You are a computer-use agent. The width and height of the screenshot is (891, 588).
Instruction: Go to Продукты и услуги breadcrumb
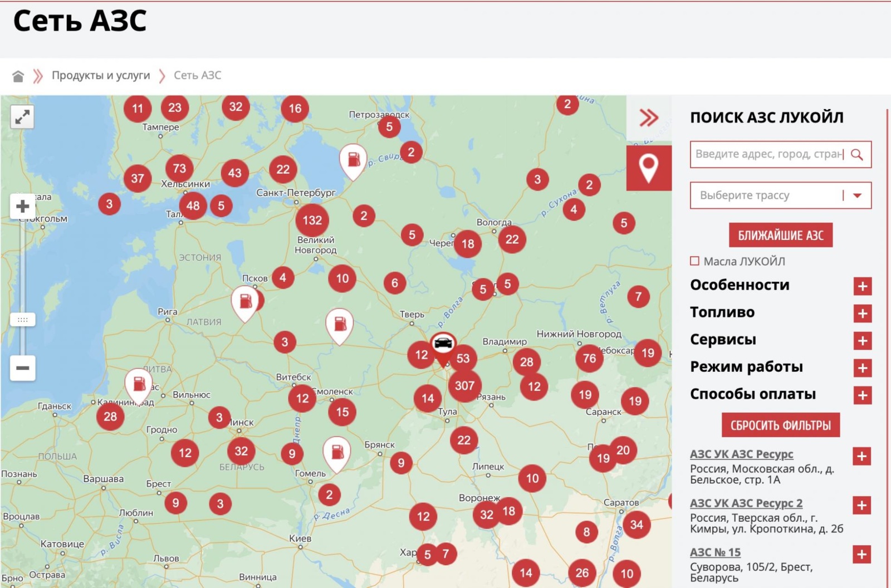tap(101, 76)
